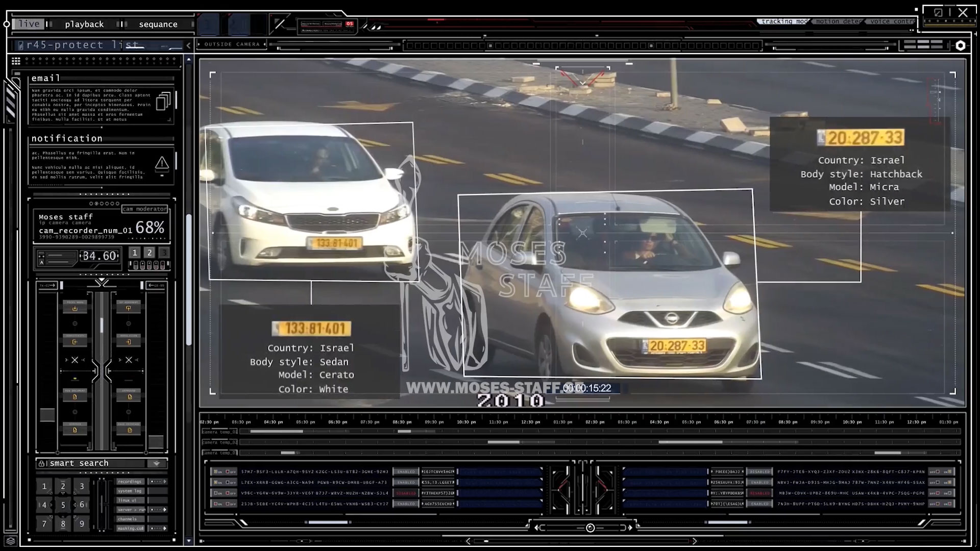This screenshot has height=551, width=980.
Task: Click 20-287-33 plate in Micra info card
Action: [861, 138]
